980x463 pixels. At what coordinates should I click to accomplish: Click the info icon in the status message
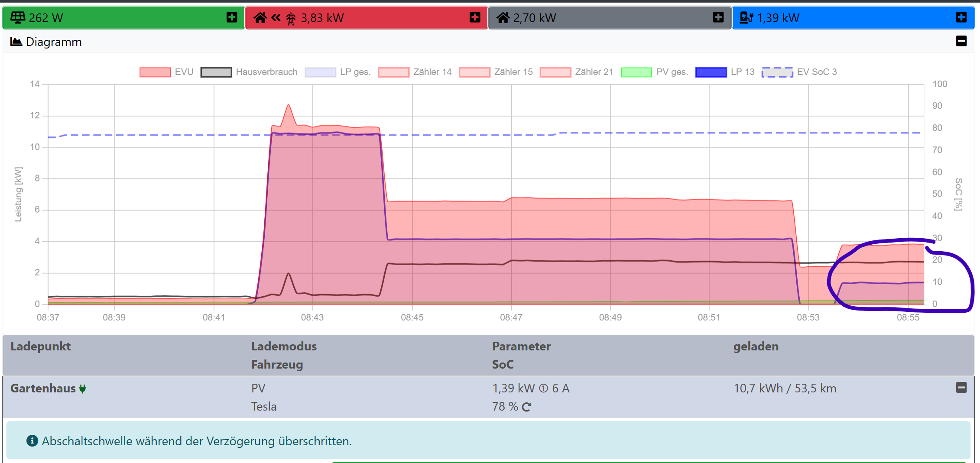32,441
